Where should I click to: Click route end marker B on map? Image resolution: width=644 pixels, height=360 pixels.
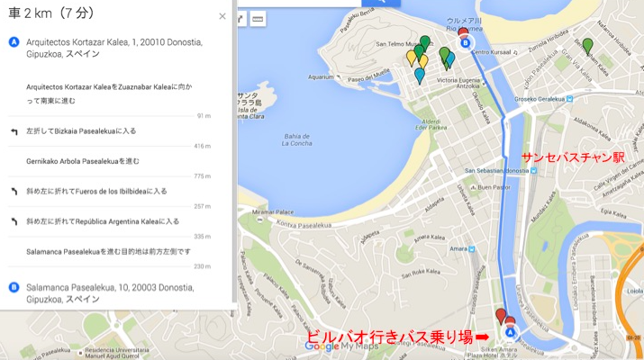tap(465, 42)
